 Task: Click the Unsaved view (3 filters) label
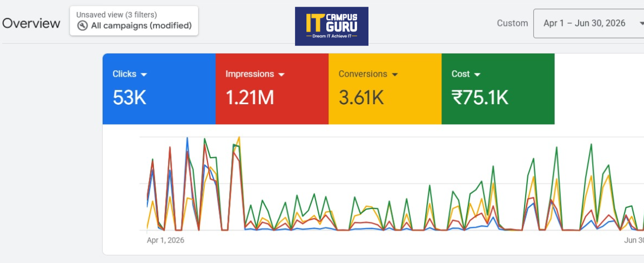point(117,15)
